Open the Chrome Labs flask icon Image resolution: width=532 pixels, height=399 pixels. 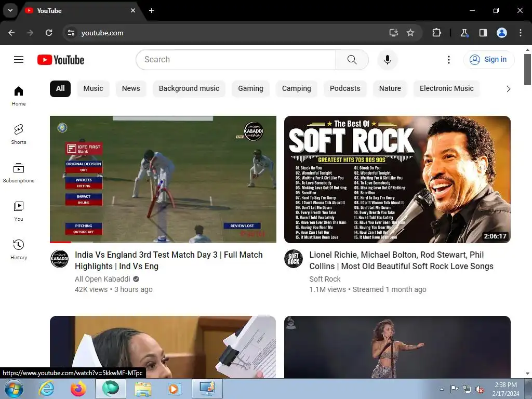(x=464, y=33)
